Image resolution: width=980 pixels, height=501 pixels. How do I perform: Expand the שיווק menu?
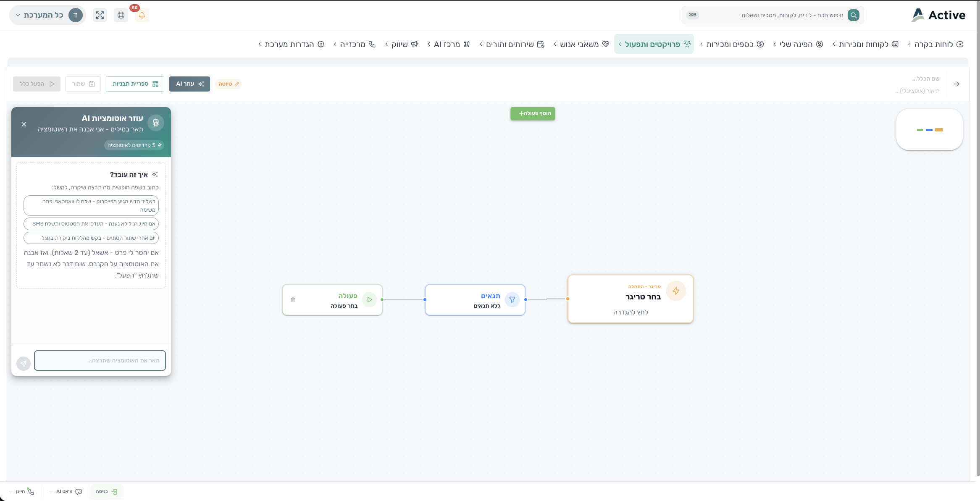[x=402, y=44]
